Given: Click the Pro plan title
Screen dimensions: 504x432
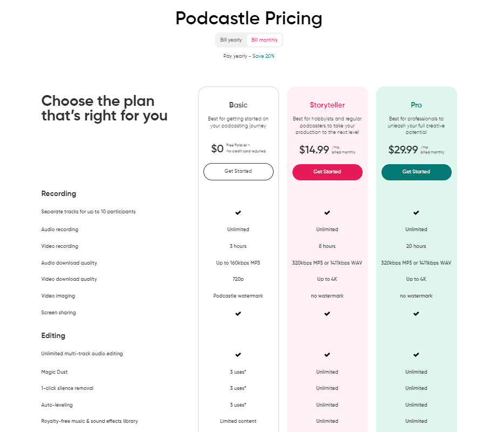Looking at the screenshot, I should pyautogui.click(x=416, y=105).
